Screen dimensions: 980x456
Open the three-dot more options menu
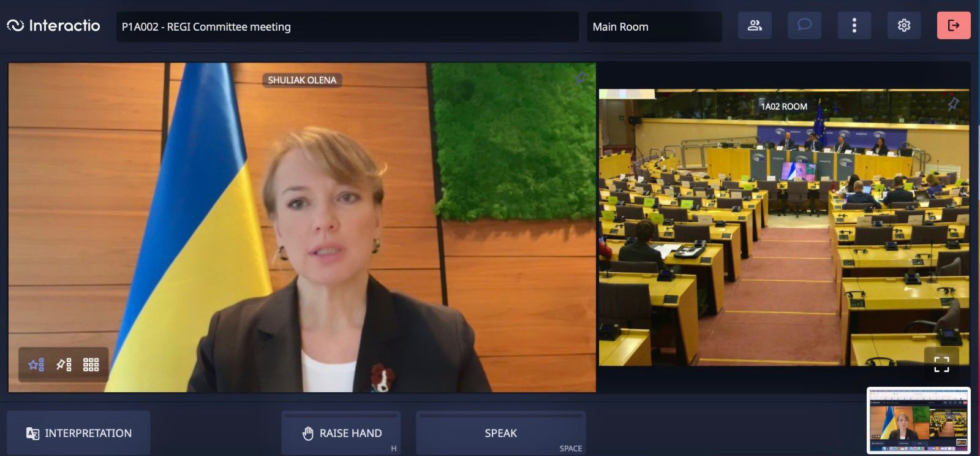coord(854,26)
